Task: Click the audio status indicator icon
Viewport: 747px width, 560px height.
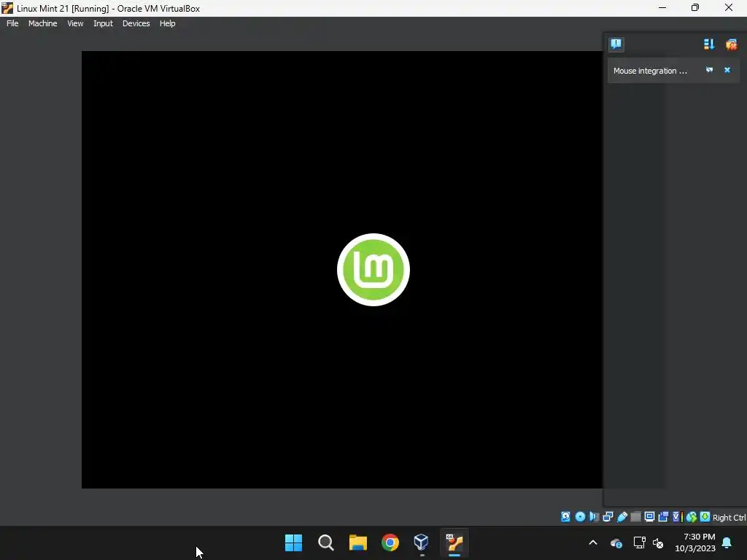Action: click(x=594, y=517)
